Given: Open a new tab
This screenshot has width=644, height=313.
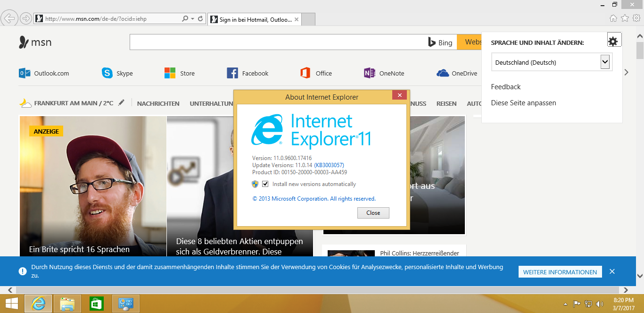Looking at the screenshot, I should 308,20.
